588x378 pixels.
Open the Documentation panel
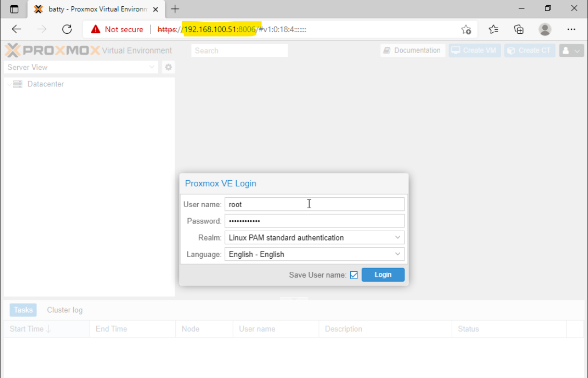(413, 50)
